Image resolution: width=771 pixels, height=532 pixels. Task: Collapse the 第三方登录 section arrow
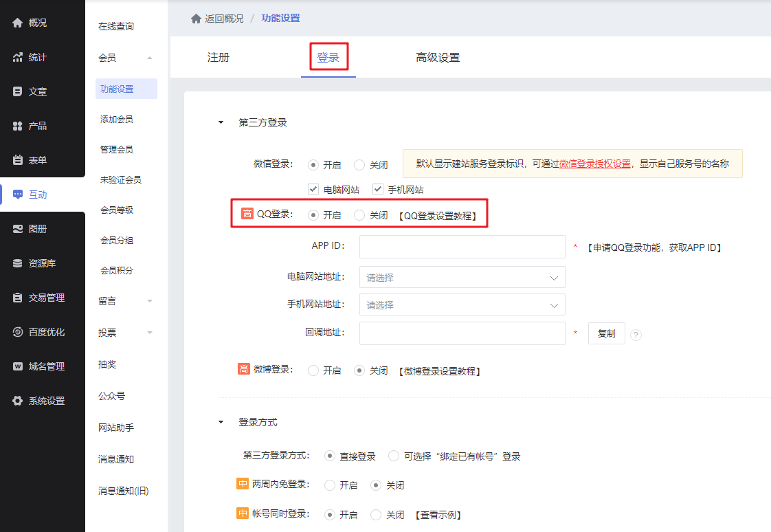click(221, 122)
